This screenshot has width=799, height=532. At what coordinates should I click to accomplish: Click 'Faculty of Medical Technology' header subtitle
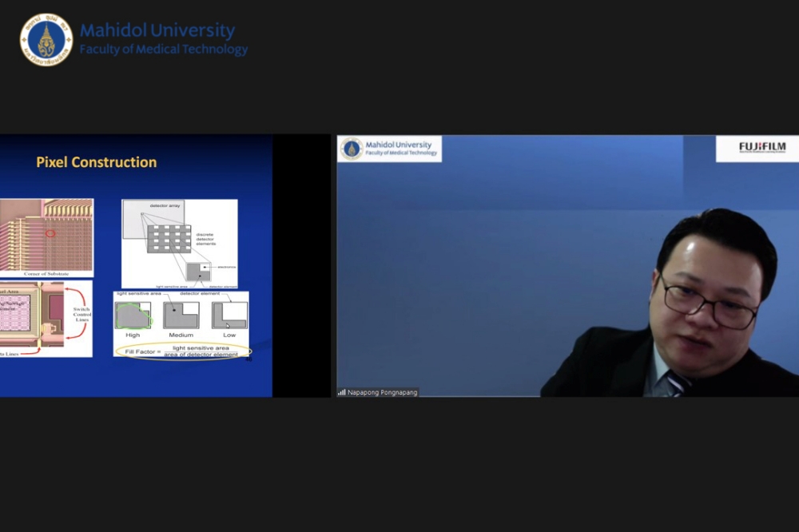coord(163,50)
